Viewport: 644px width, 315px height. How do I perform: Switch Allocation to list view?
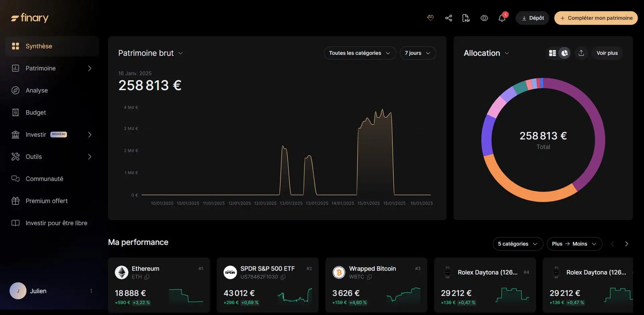point(552,53)
